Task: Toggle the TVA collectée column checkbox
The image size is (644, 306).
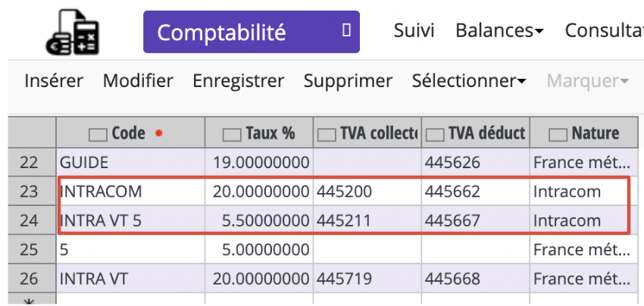Action: [327, 134]
